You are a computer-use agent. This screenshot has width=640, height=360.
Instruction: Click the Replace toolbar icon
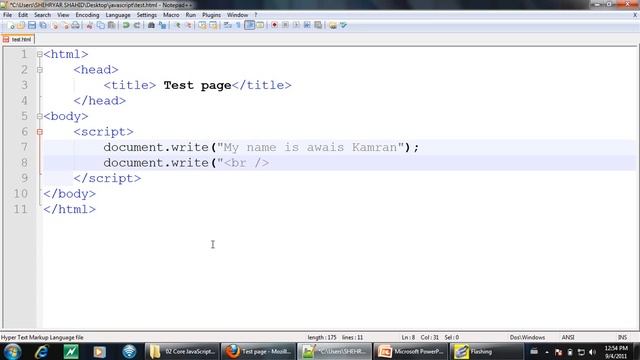point(162,25)
